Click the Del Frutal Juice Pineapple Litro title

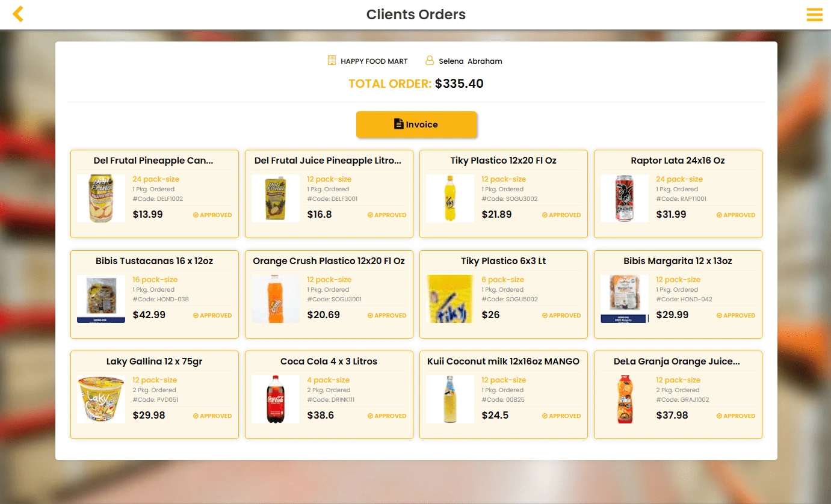328,161
